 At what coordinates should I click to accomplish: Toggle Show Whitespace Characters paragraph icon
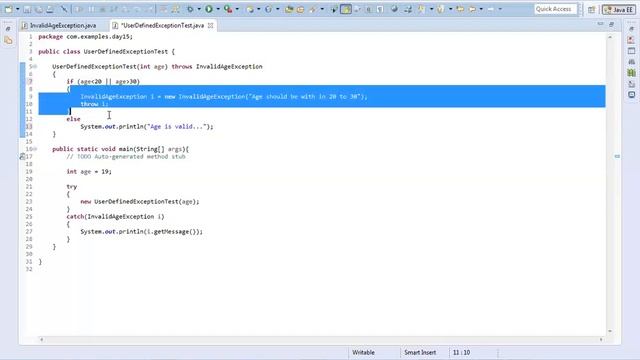pos(380,9)
